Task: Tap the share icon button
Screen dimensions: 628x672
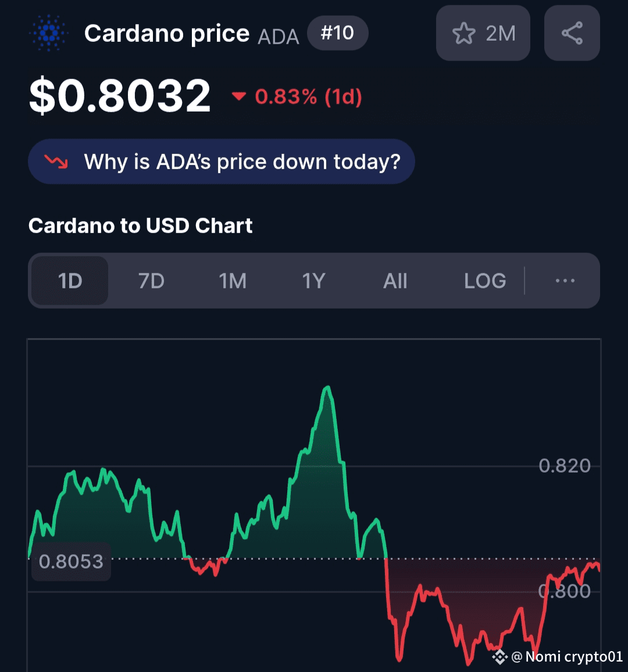Action: tap(572, 33)
